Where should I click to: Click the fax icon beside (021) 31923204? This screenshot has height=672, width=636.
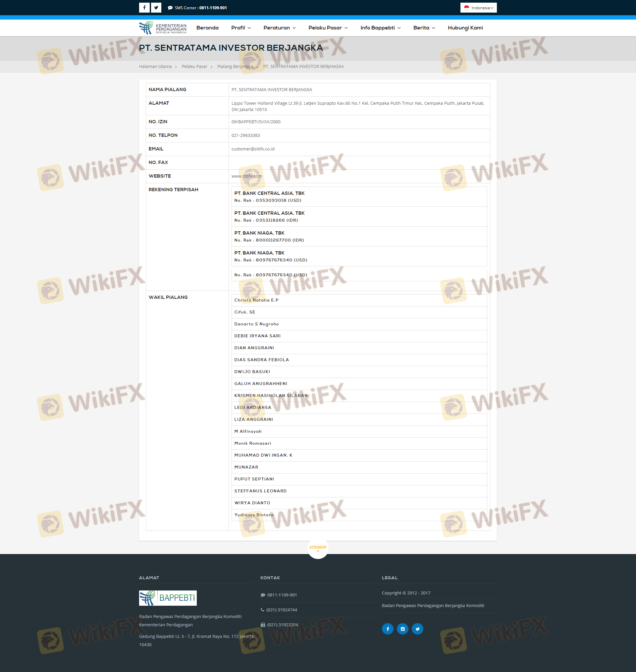263,625
